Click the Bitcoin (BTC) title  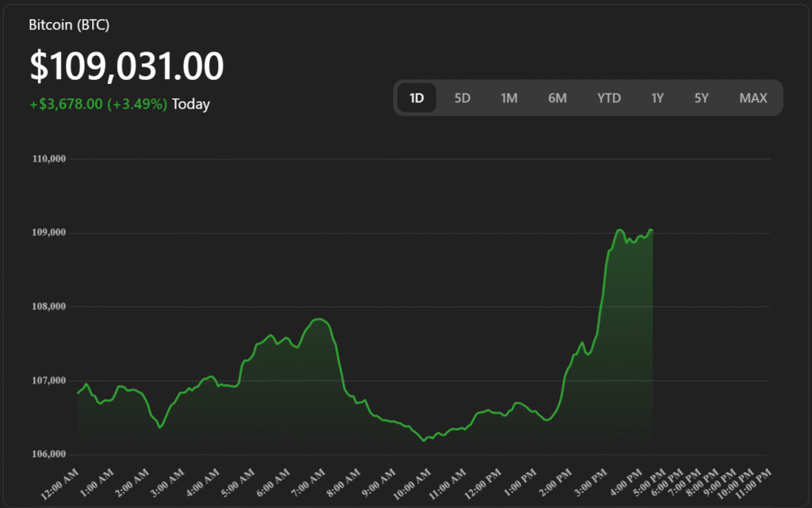coord(69,25)
